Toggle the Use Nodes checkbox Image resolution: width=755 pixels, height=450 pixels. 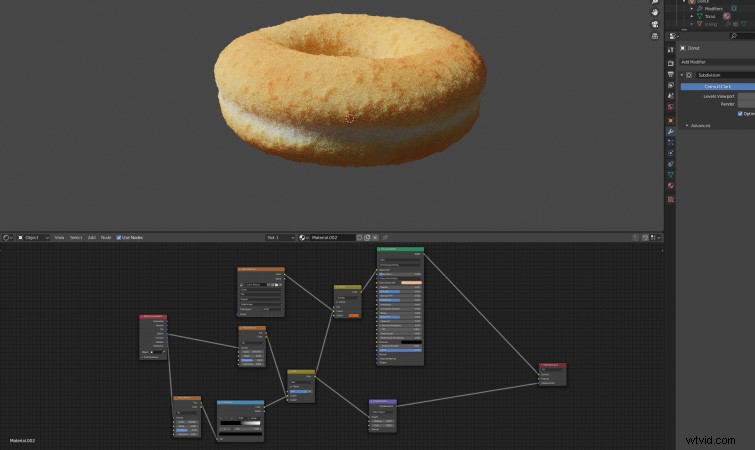[118, 237]
